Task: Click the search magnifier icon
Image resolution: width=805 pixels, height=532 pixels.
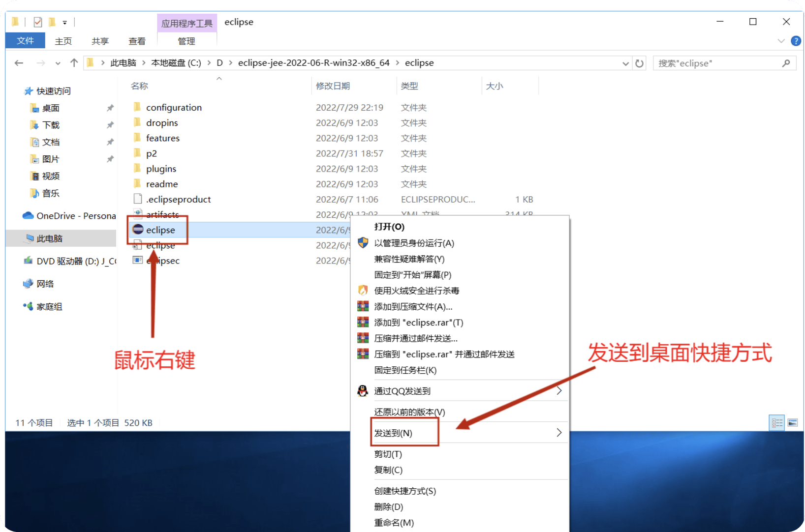Action: click(786, 63)
